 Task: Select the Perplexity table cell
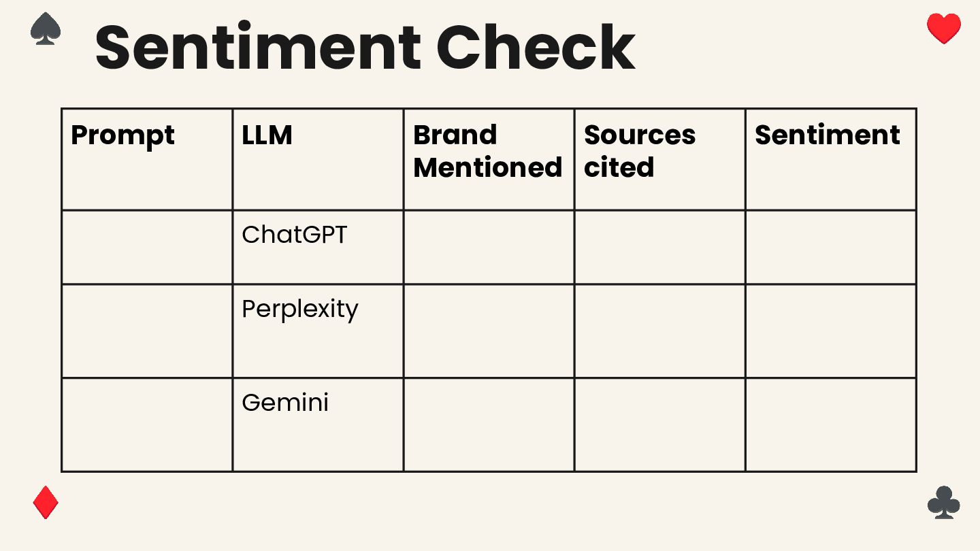point(318,331)
